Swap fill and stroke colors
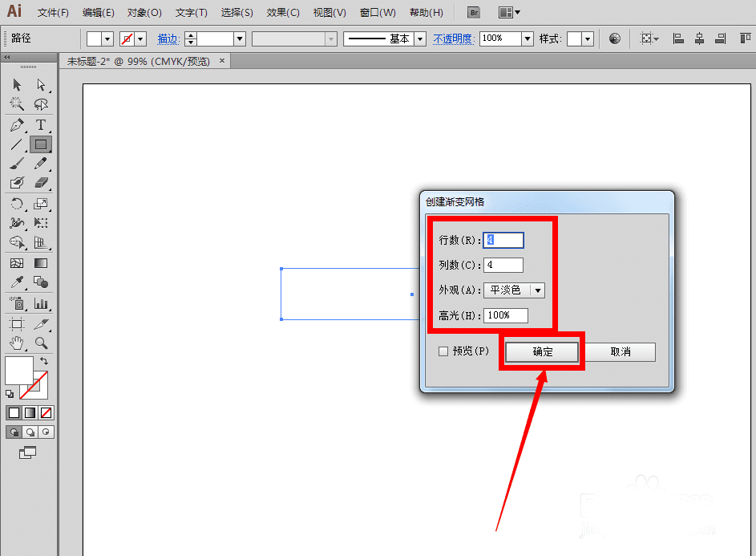The width and height of the screenshot is (756, 556). click(44, 361)
